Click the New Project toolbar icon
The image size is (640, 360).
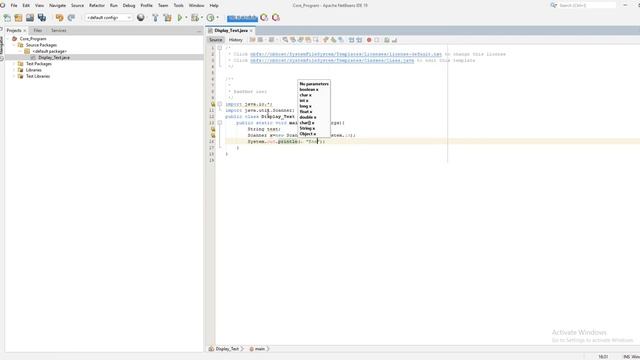click(x=18, y=18)
